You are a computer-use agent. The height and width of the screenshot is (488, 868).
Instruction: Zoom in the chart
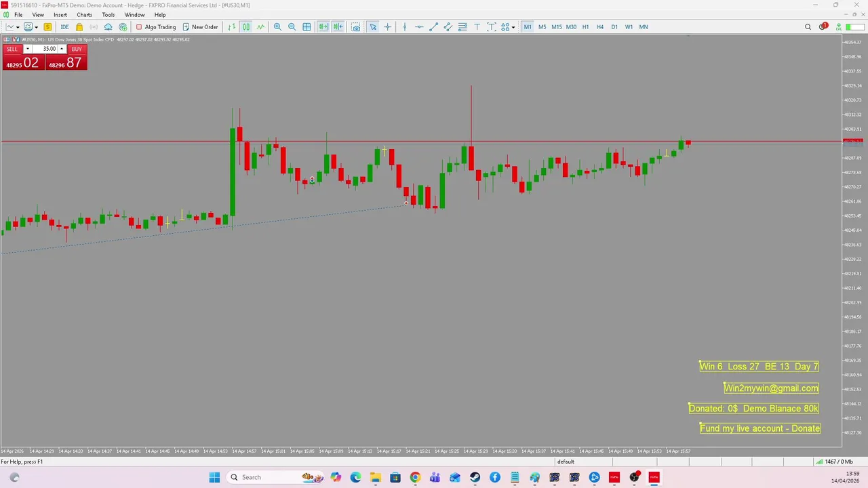click(277, 27)
